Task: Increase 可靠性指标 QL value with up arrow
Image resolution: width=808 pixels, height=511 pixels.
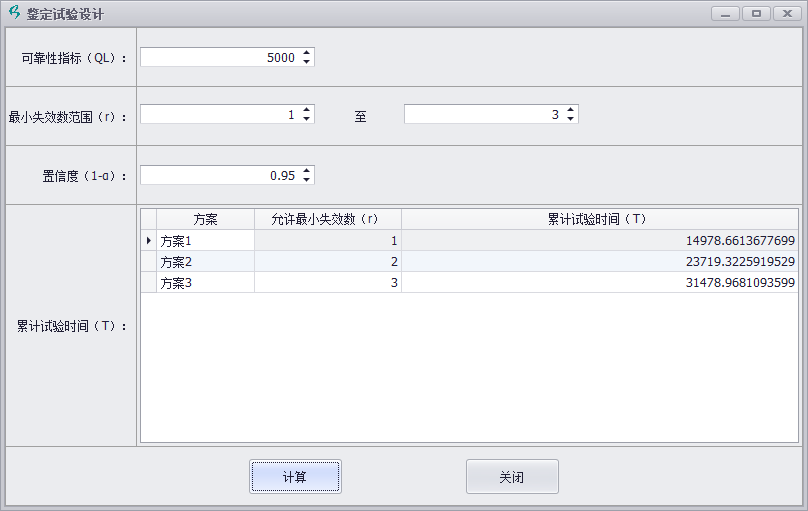Action: click(307, 53)
